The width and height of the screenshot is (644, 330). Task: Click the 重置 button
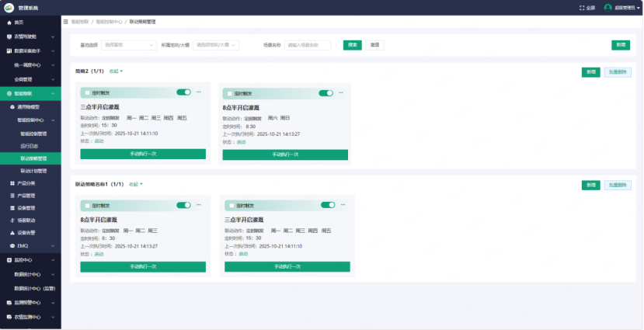point(375,45)
